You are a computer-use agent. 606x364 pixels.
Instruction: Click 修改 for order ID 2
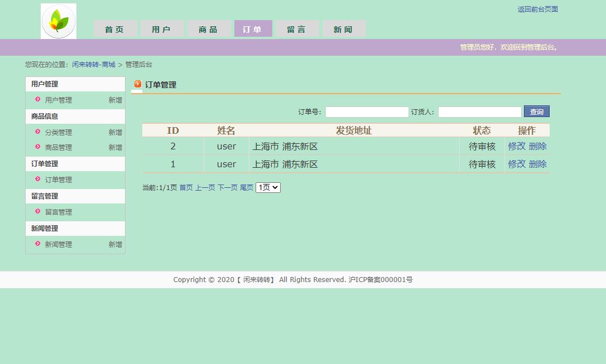[515, 146]
